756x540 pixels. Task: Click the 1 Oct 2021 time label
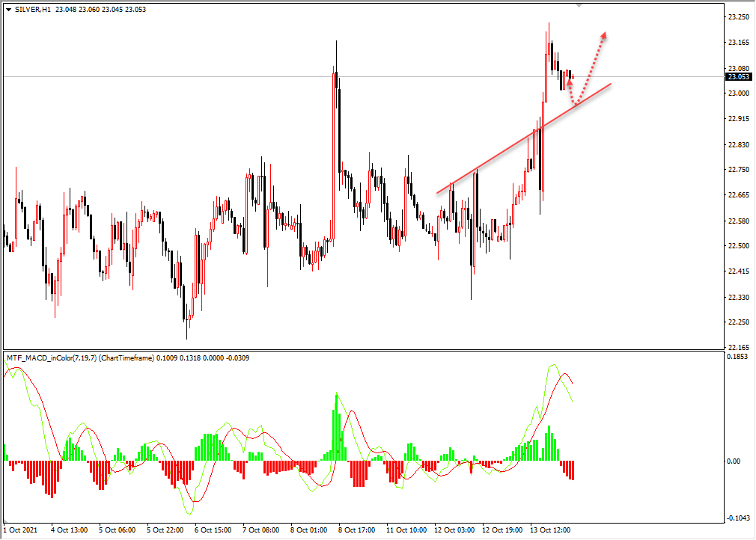tap(20, 530)
